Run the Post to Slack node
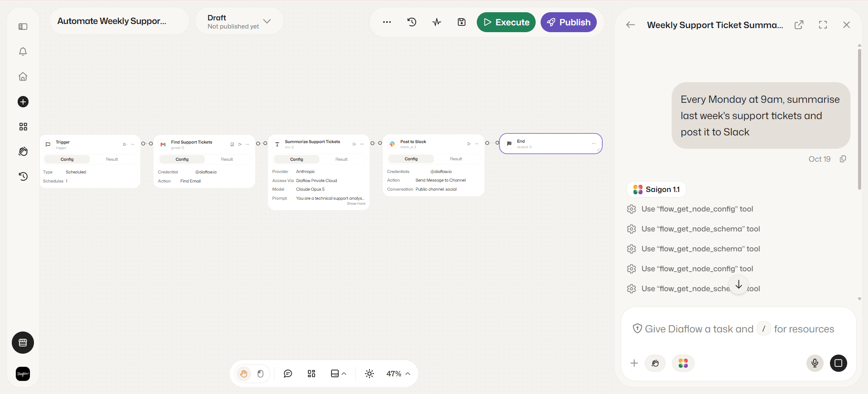Viewport: 868px width, 394px height. (x=469, y=144)
